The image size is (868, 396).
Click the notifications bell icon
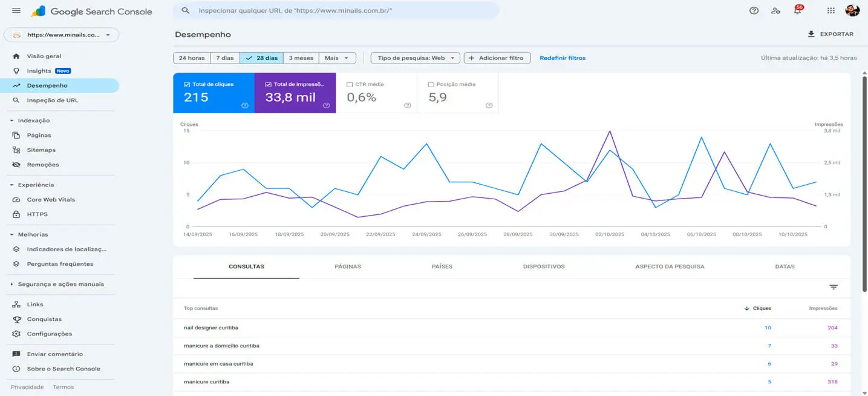[x=797, y=11]
